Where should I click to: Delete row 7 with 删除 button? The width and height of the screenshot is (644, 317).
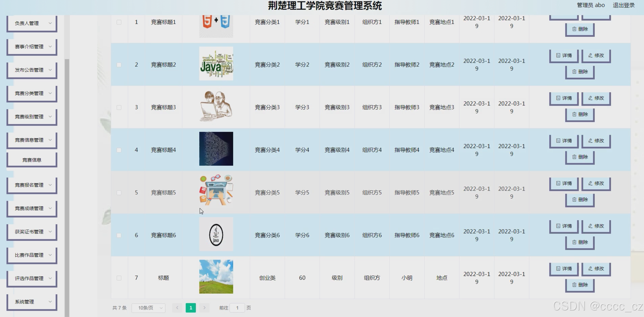click(x=580, y=285)
